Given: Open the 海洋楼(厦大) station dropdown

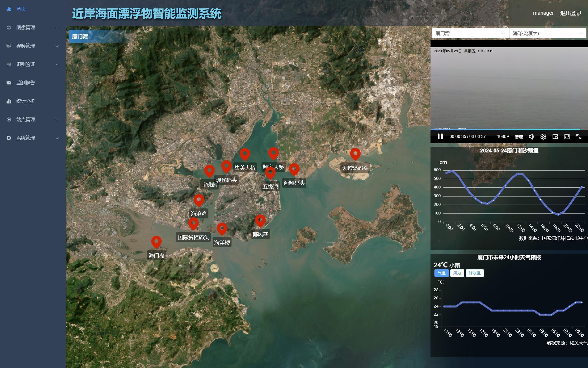Looking at the screenshot, I should (547, 33).
